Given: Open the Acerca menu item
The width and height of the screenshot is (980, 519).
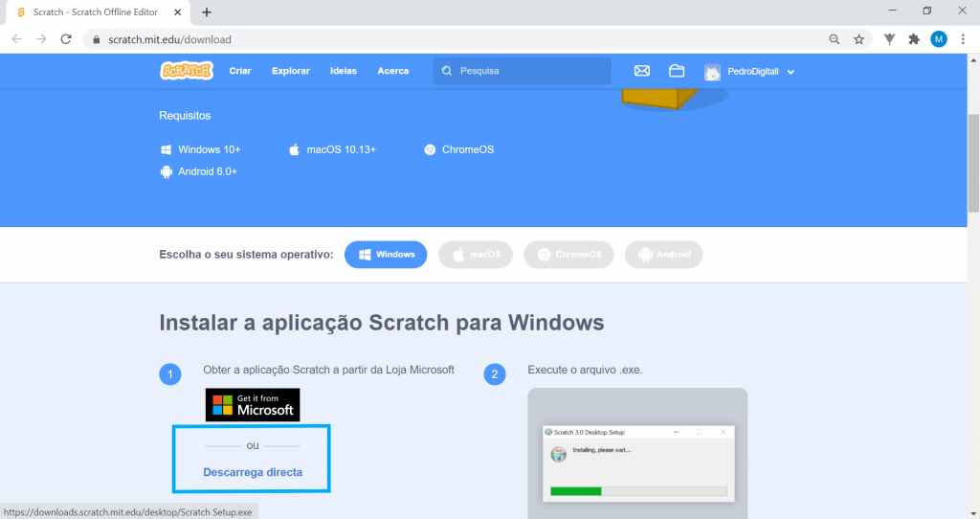Looking at the screenshot, I should tap(393, 71).
